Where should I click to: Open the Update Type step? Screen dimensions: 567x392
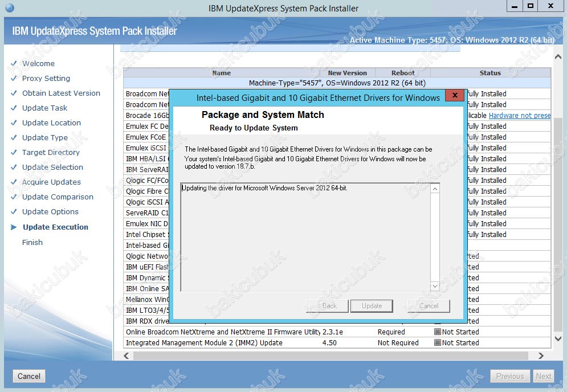[45, 138]
